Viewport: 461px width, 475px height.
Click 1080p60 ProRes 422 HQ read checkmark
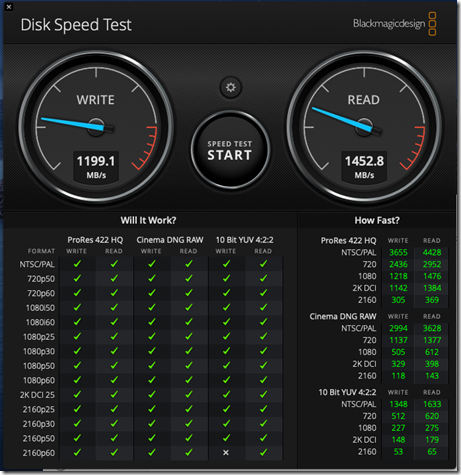pyautogui.click(x=114, y=380)
